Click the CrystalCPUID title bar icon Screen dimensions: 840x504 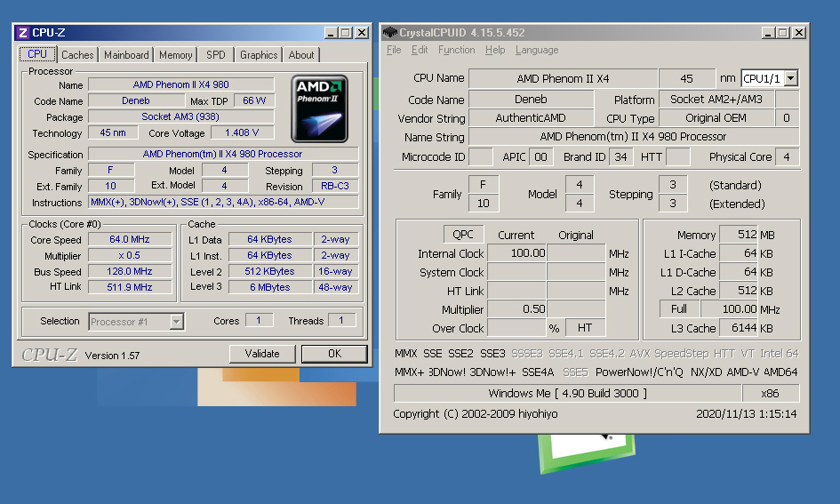click(390, 33)
